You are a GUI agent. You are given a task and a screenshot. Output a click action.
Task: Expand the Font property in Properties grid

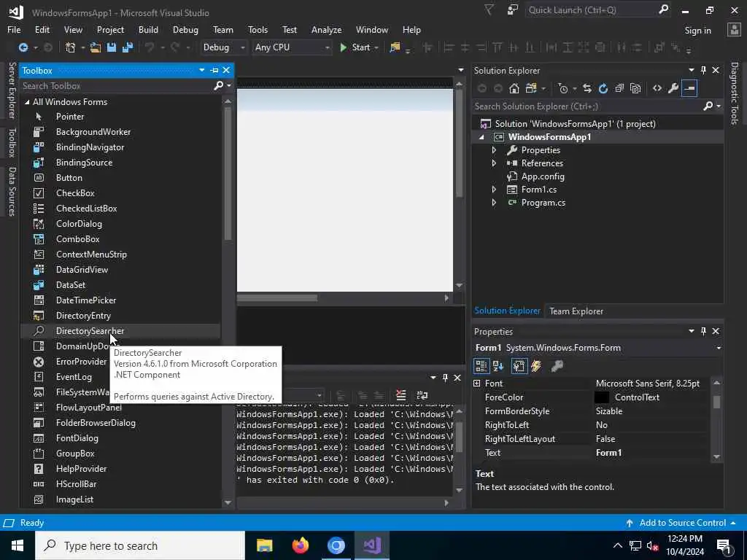pos(477,384)
